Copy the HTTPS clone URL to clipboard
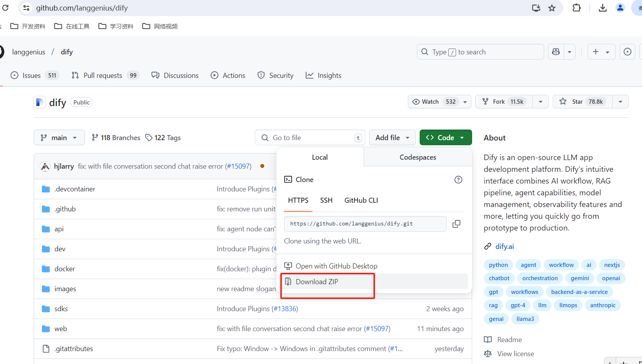 (x=456, y=224)
